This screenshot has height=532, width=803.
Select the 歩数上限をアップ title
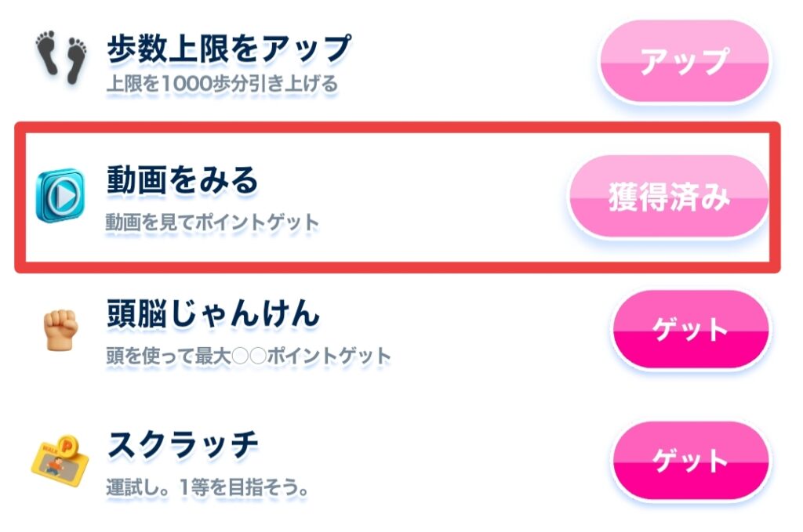(228, 49)
